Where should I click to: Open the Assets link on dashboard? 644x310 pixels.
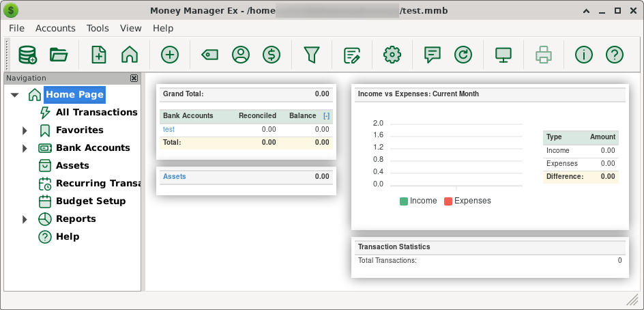tap(175, 176)
